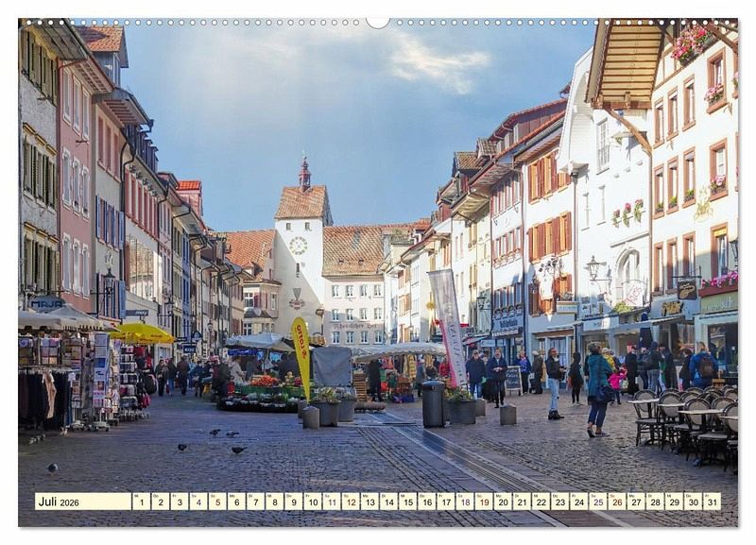Click the calendar hanging hole at top
756x545 pixels.
pyautogui.click(x=378, y=21)
